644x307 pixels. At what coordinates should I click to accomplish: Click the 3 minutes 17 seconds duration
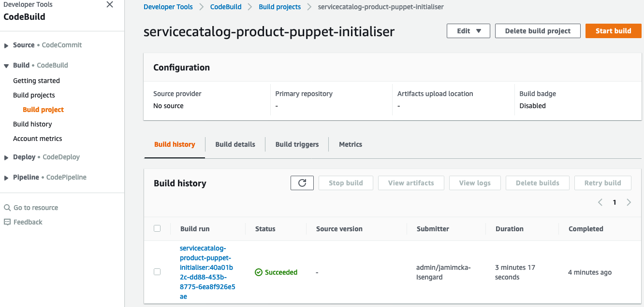click(515, 272)
